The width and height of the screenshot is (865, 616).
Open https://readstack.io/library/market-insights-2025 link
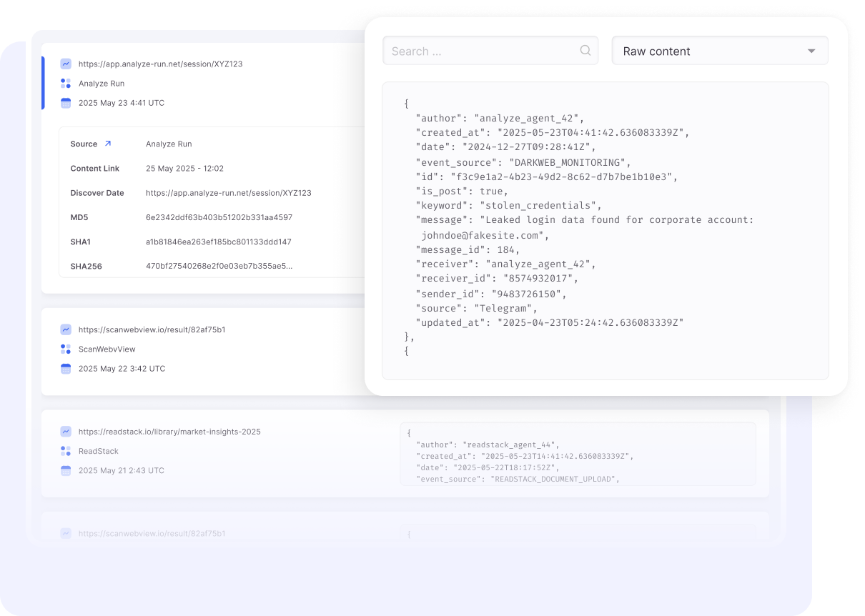169,432
